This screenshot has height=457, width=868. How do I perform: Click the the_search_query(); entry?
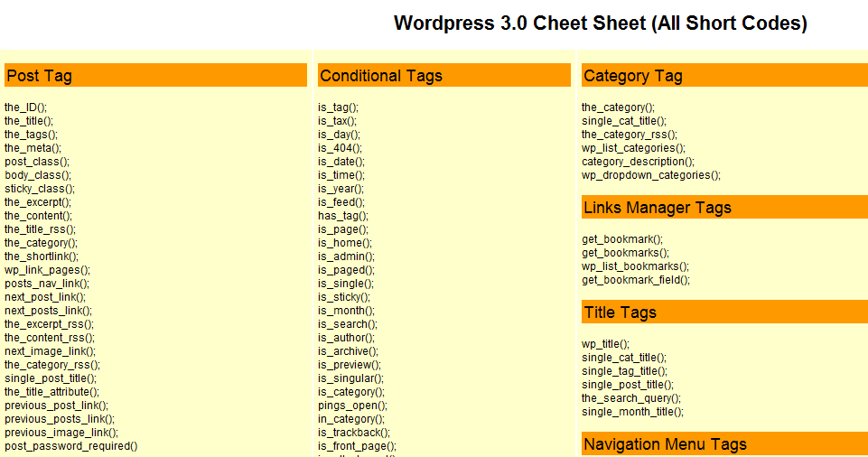tap(631, 398)
